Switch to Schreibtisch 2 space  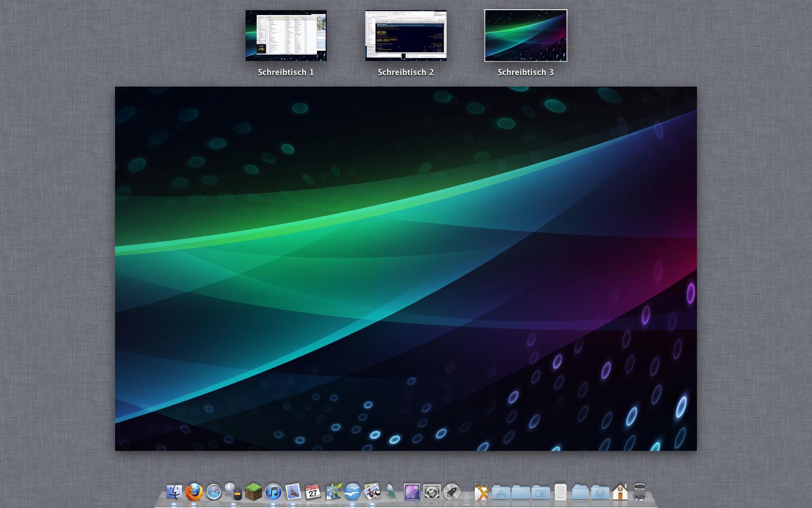click(406, 36)
